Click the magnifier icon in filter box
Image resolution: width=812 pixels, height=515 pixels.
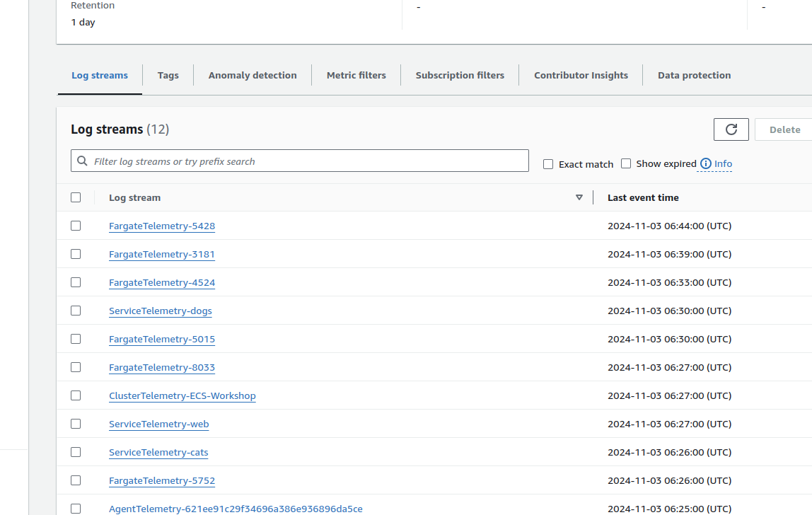(x=83, y=161)
